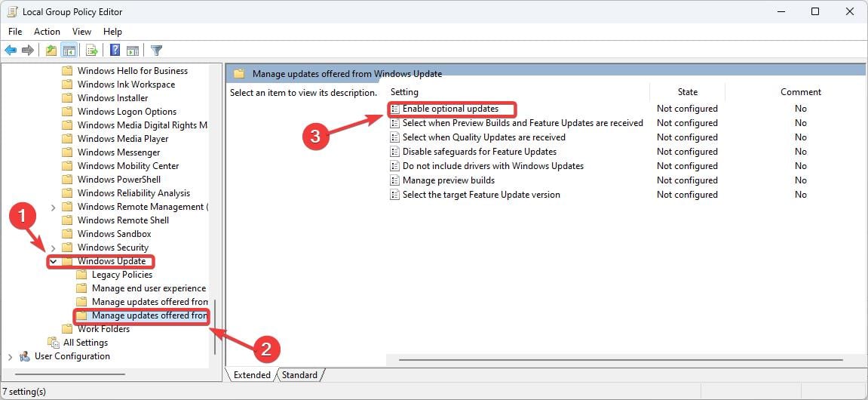Image resolution: width=868 pixels, height=400 pixels.
Task: Click the Export List toolbar icon
Action: pyautogui.click(x=92, y=51)
